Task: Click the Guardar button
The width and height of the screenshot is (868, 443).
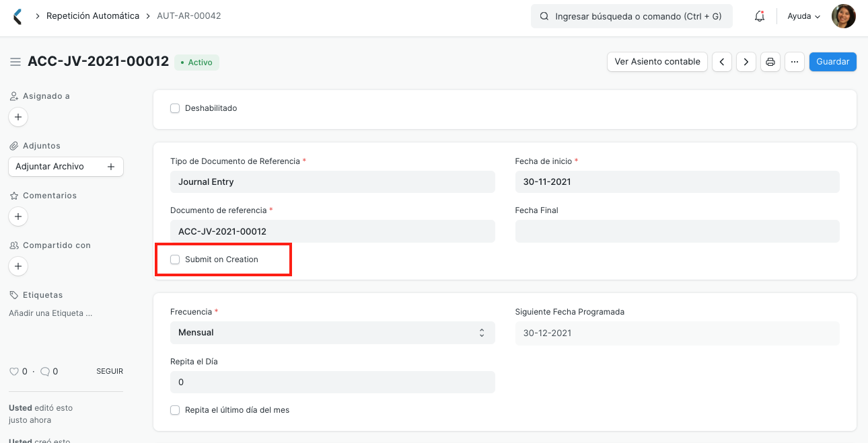Action: (833, 62)
